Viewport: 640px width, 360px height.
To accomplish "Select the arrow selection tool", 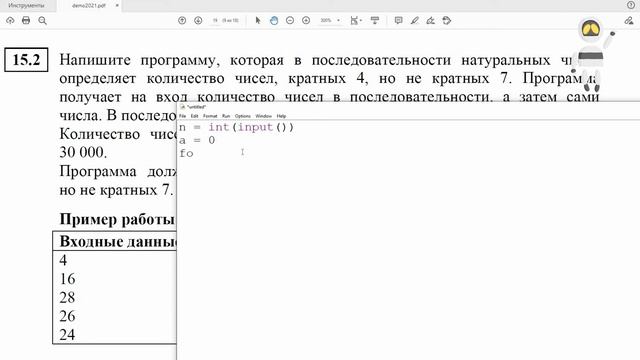I will point(258,20).
